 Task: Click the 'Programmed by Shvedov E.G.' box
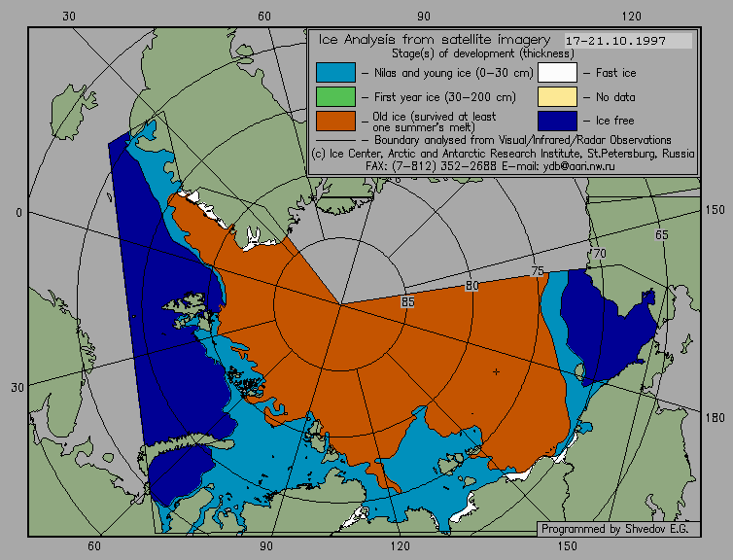(x=618, y=529)
